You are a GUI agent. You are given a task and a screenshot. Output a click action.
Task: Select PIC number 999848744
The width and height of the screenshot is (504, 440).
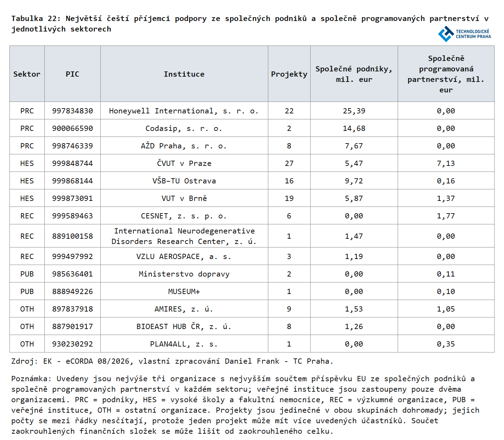pyautogui.click(x=72, y=163)
